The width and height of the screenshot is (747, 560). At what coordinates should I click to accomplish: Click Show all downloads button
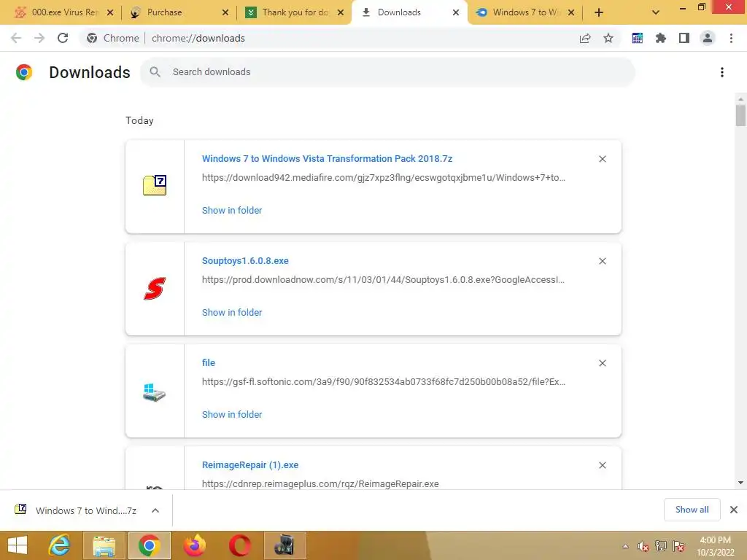(692, 510)
